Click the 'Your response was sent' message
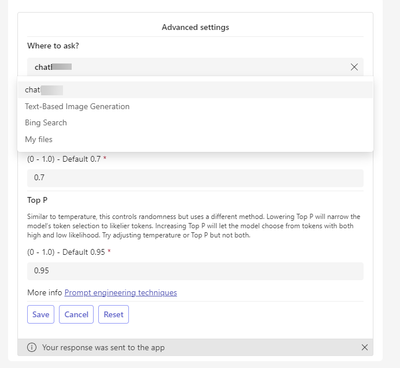 tap(103, 347)
